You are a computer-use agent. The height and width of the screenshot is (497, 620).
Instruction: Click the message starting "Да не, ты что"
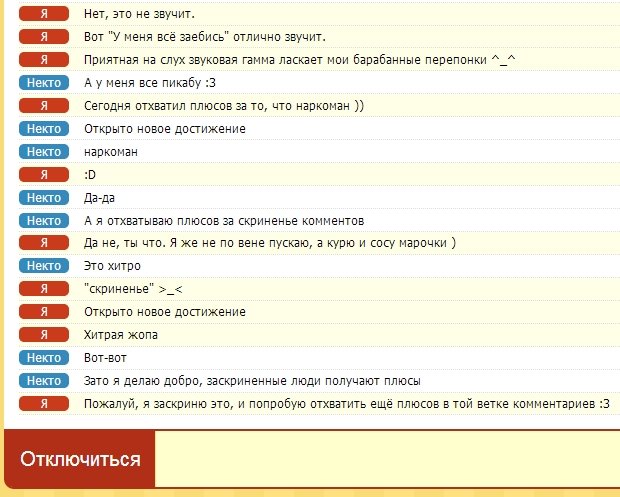(x=270, y=243)
